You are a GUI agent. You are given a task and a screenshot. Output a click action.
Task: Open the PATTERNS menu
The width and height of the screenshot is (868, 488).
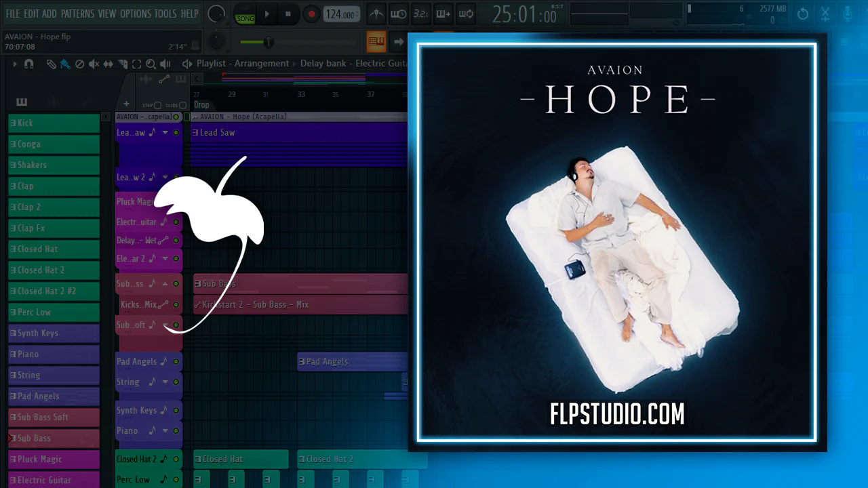coord(77,14)
